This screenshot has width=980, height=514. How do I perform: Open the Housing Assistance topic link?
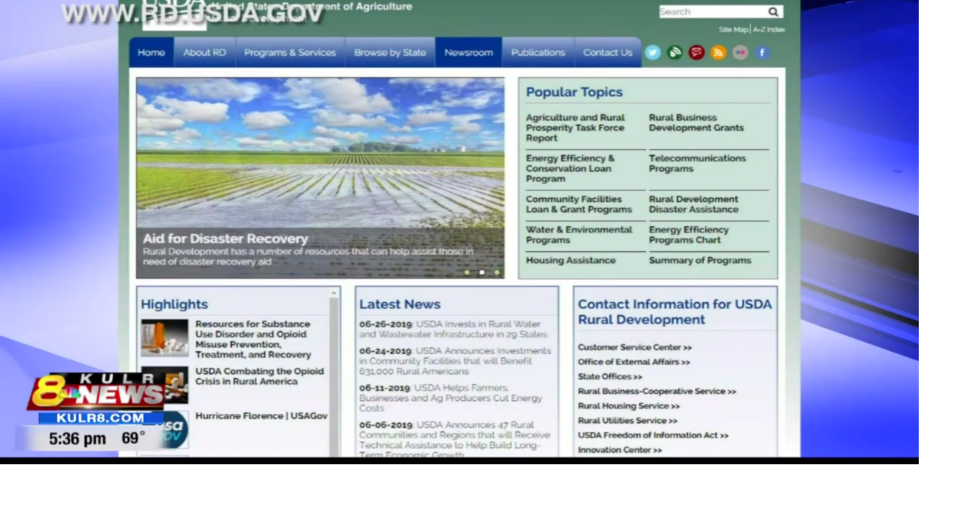coord(570,261)
